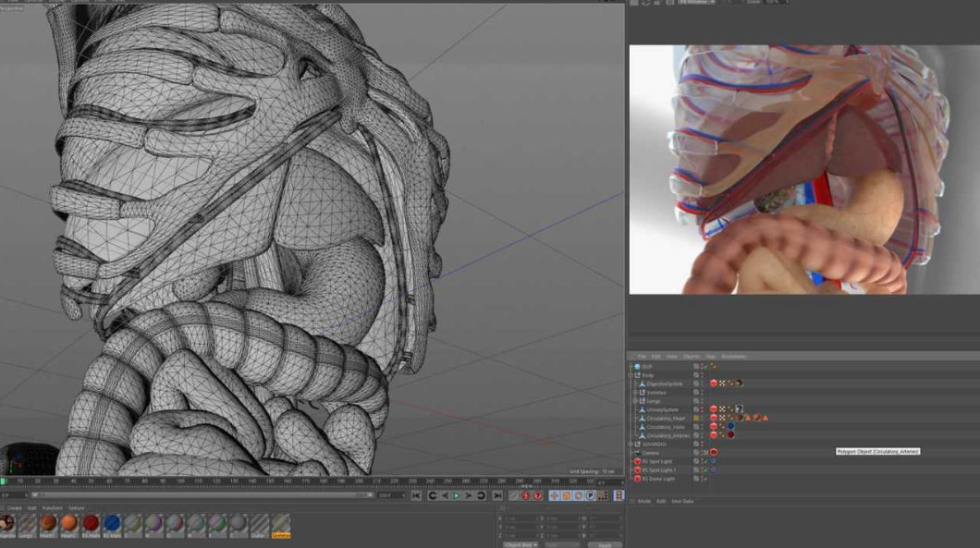Open the Object (Rel) coordinate dropdown
The height and width of the screenshot is (548, 980).
521,544
